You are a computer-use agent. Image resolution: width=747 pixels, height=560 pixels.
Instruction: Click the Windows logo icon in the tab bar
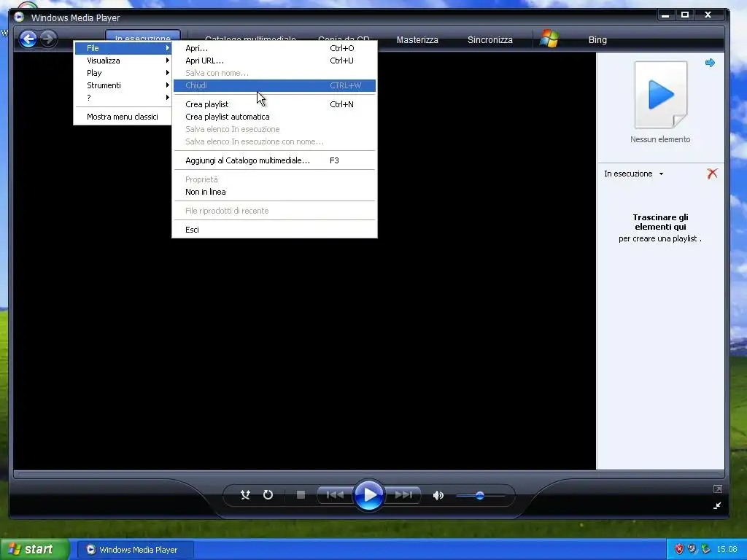pos(549,39)
